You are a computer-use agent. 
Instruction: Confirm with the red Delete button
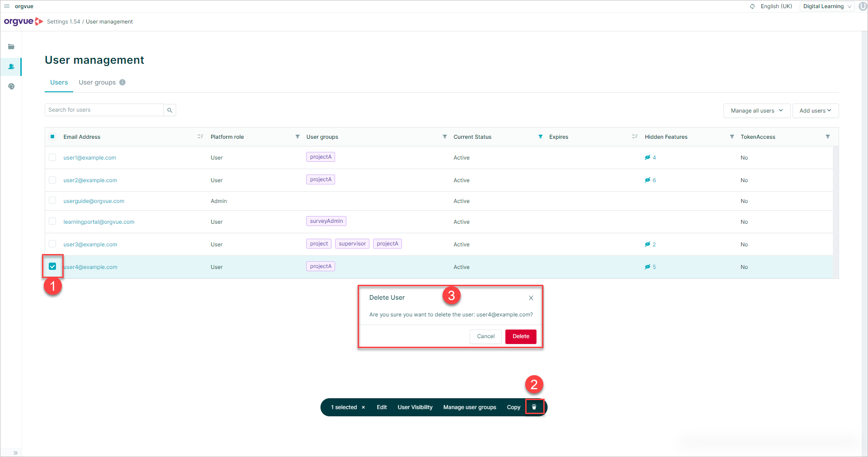pyautogui.click(x=521, y=336)
